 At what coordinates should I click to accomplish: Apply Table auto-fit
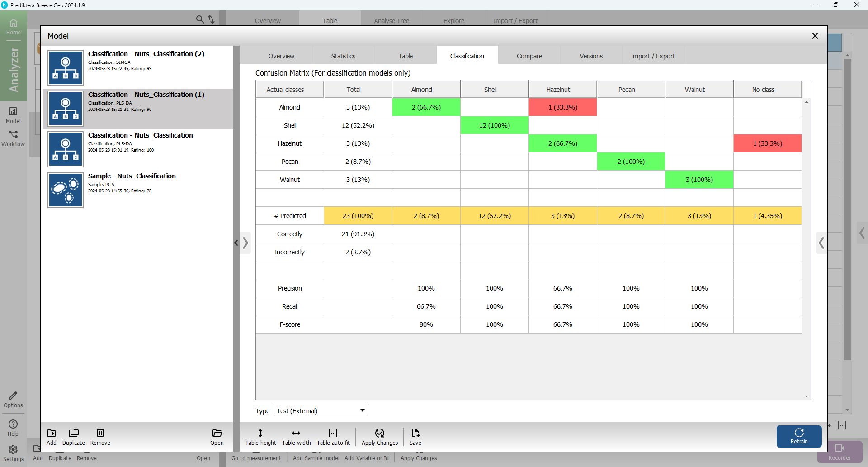[x=333, y=434]
